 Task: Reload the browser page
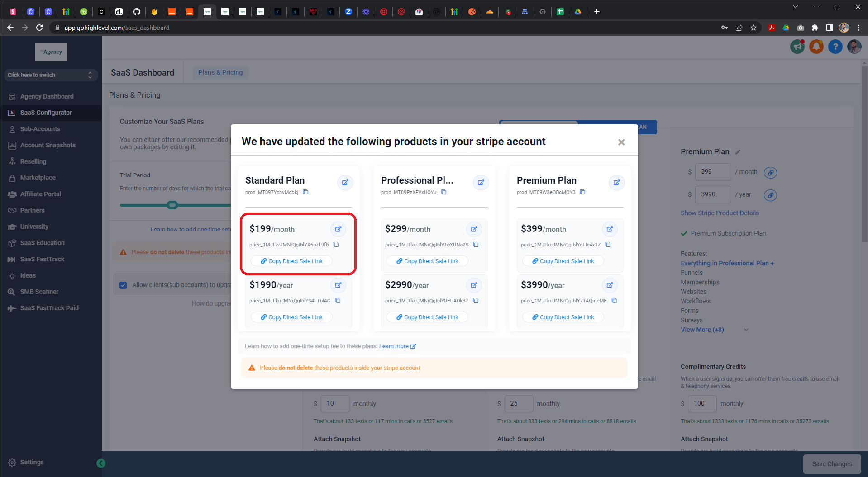click(39, 28)
